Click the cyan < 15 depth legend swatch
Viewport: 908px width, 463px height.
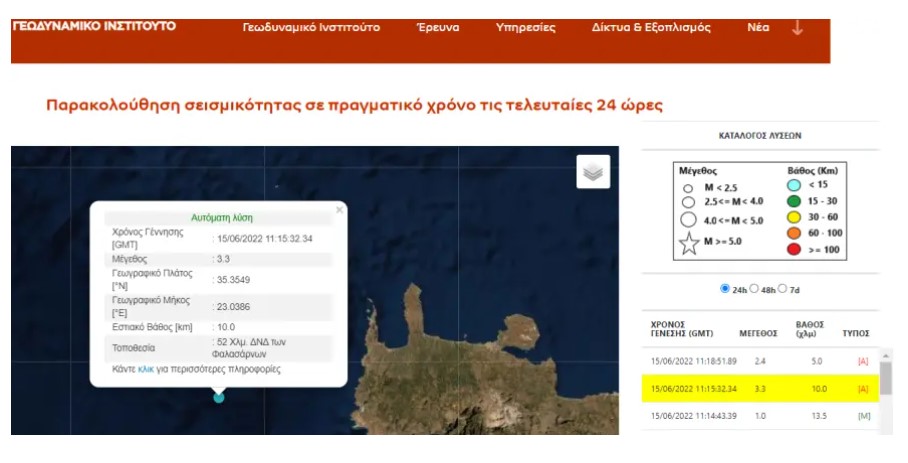[x=794, y=185]
